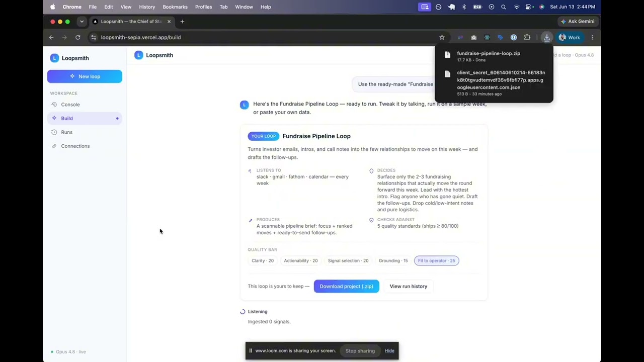This screenshot has height=362, width=644.
Task: Select the Loopsmith browser tab
Action: click(x=132, y=22)
